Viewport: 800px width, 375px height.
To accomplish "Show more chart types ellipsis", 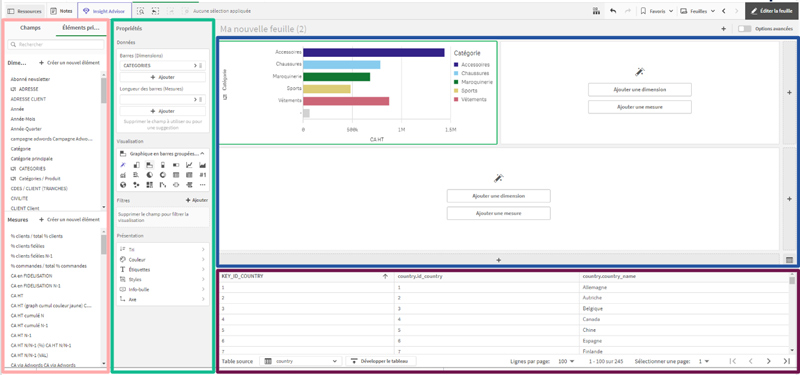I will [203, 184].
